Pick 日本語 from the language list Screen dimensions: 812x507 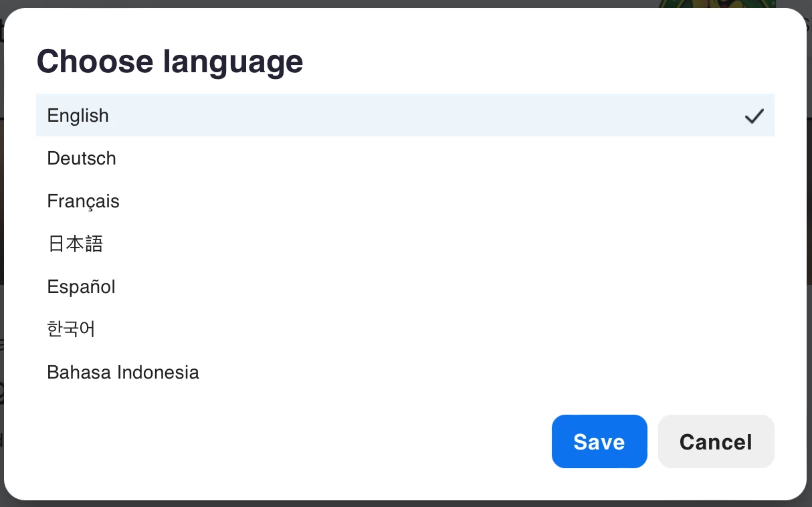click(405, 243)
